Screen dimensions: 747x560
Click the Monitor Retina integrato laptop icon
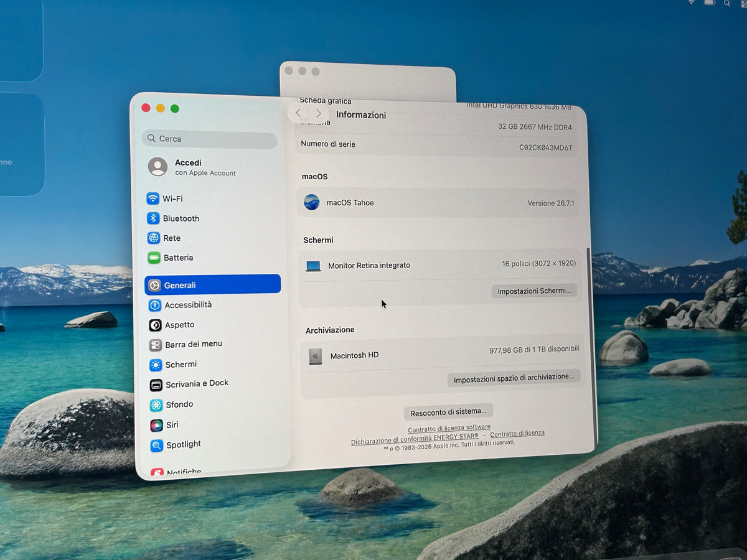tap(314, 266)
